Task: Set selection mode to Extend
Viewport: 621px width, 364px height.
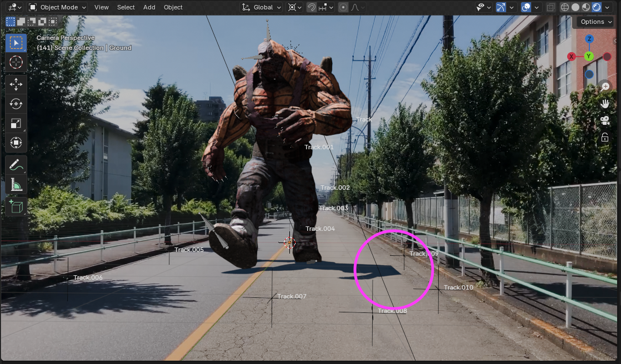Action: 22,22
